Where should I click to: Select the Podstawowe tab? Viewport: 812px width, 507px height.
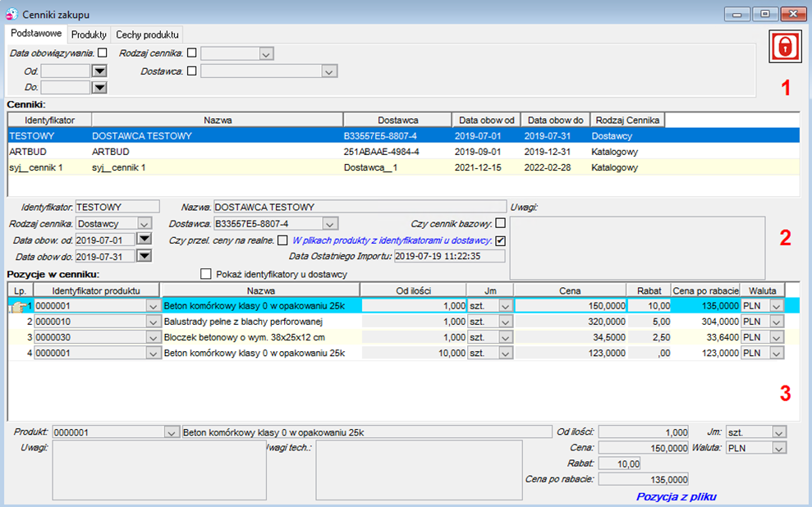[x=36, y=33]
